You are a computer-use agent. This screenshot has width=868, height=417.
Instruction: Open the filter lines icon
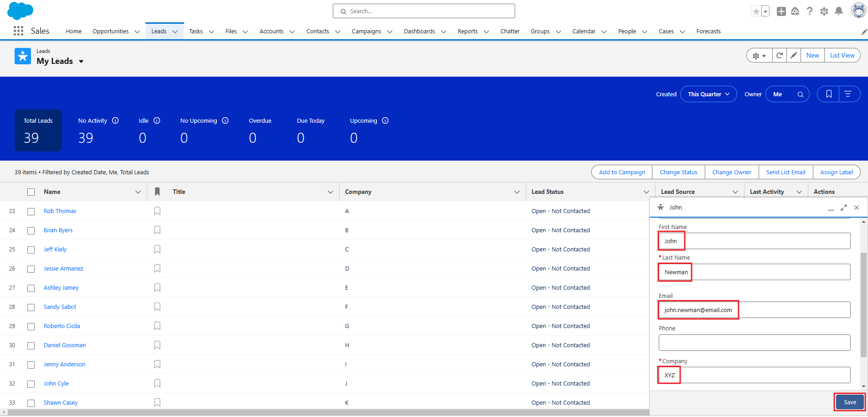pyautogui.click(x=848, y=94)
